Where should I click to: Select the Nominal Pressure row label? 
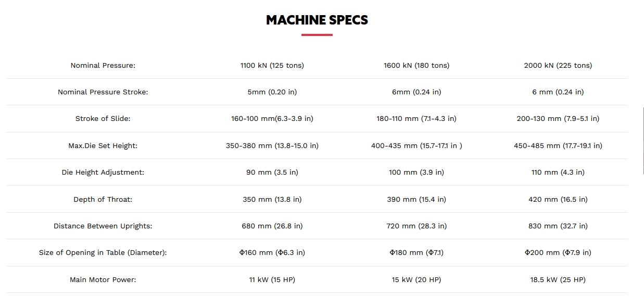(103, 65)
